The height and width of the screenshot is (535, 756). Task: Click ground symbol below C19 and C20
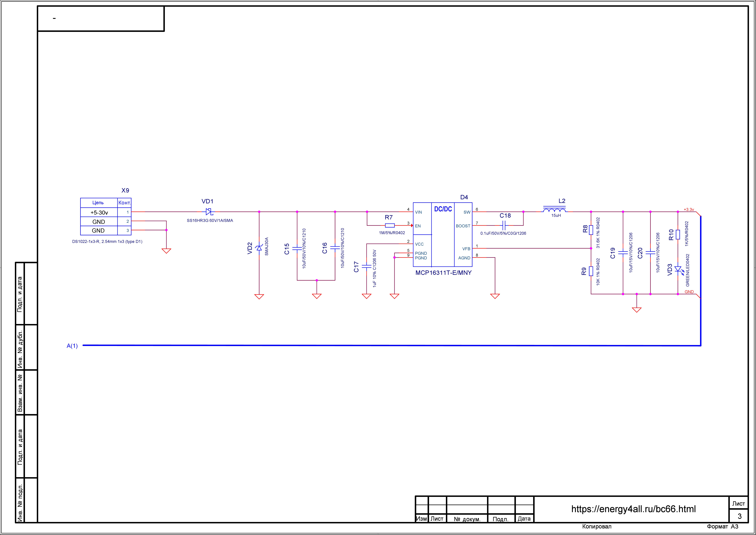637,310
